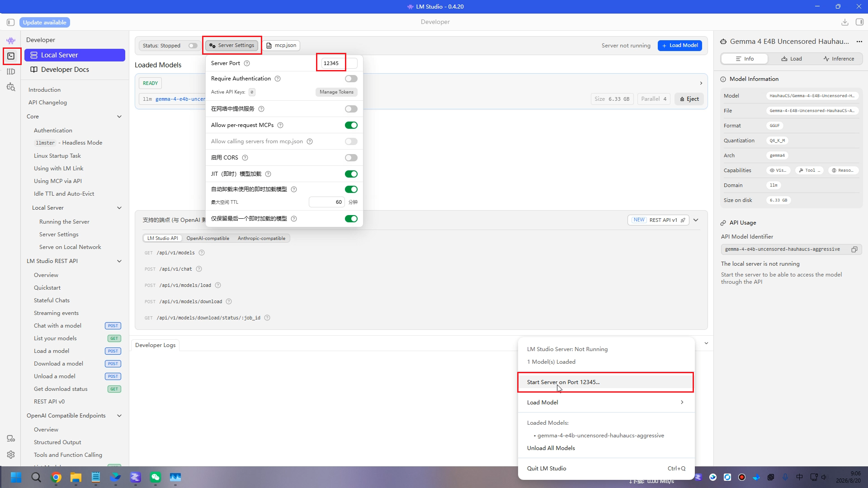Show help for Require Authentication
This screenshot has width=868, height=488.
coord(278,79)
